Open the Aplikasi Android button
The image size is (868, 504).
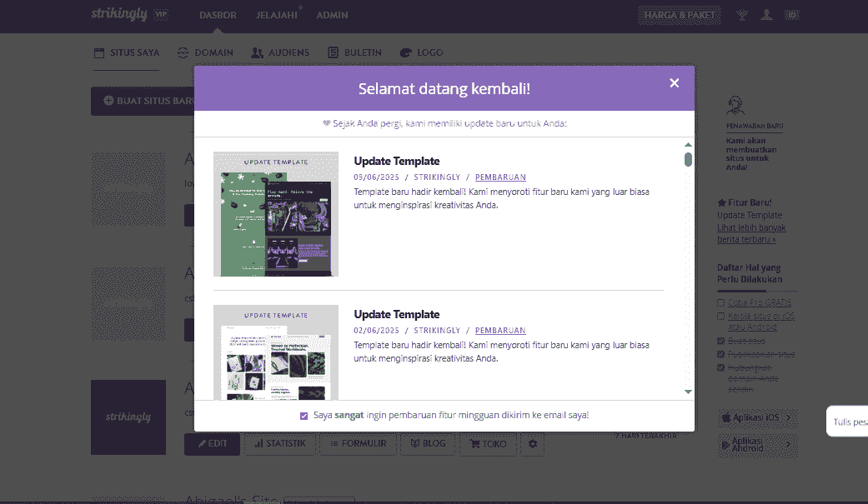coord(757,445)
